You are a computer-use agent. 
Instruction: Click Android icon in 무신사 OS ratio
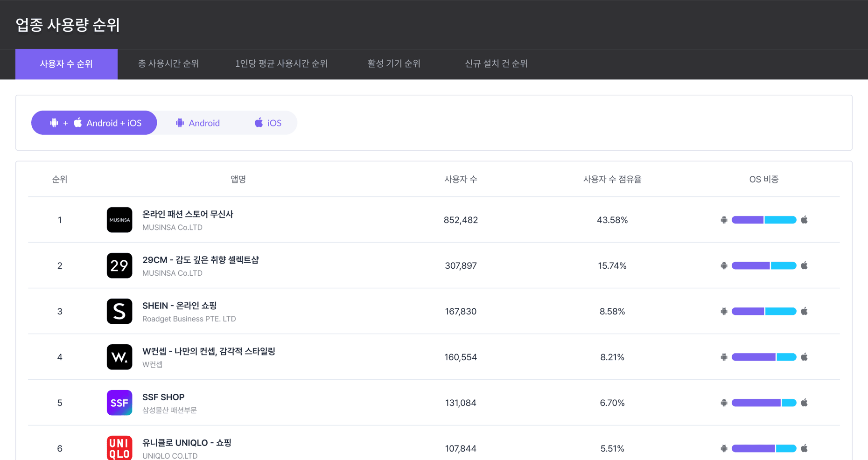tap(724, 220)
